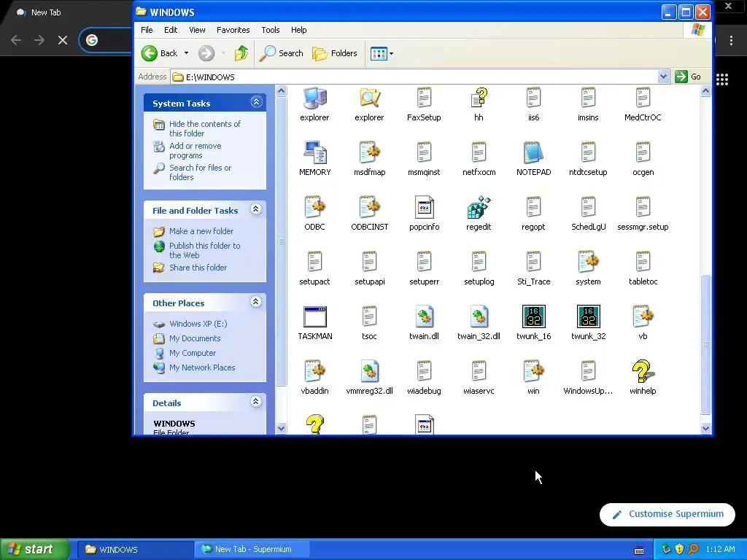
Task: Select the vmmreg32.dll file icon
Action: point(370,371)
